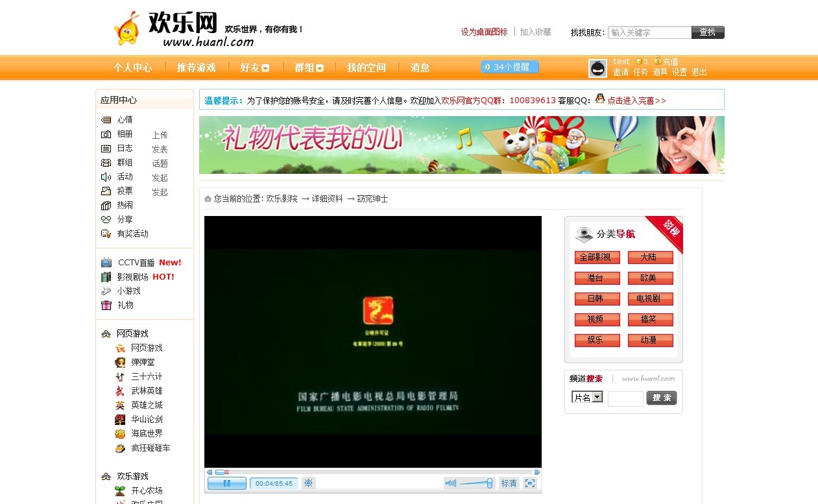The image size is (818, 504).
Task: Expand the 好友 dropdown arrow
Action: coord(265,68)
